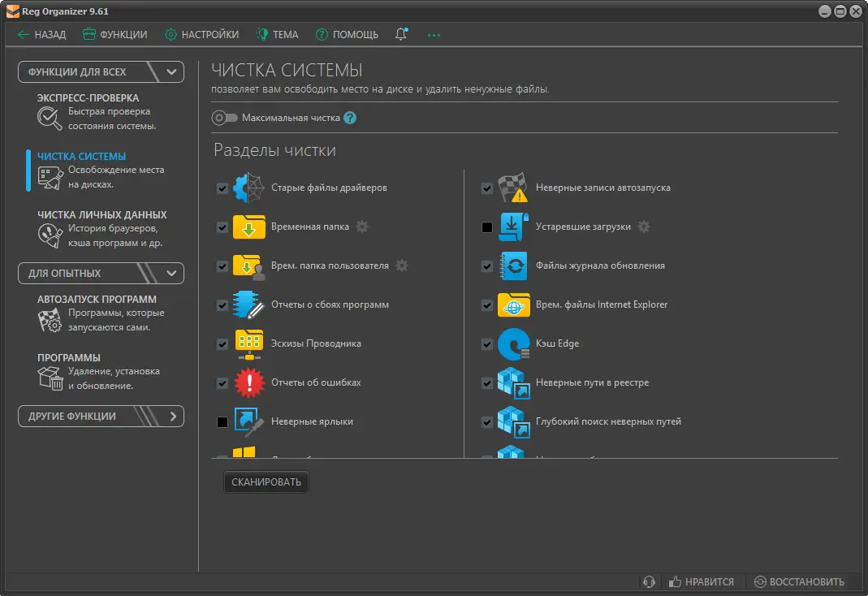The height and width of the screenshot is (596, 868).
Task: Uncheck Файлы журнала обновления checkbox
Action: click(487, 266)
